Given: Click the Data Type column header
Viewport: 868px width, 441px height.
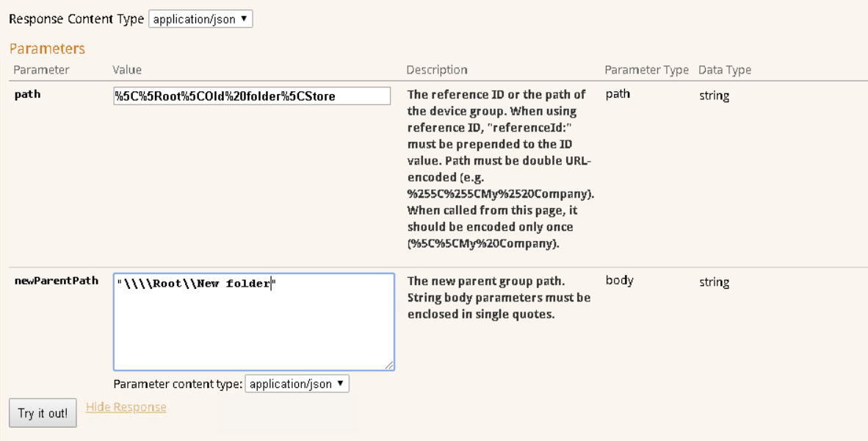Looking at the screenshot, I should 724,70.
